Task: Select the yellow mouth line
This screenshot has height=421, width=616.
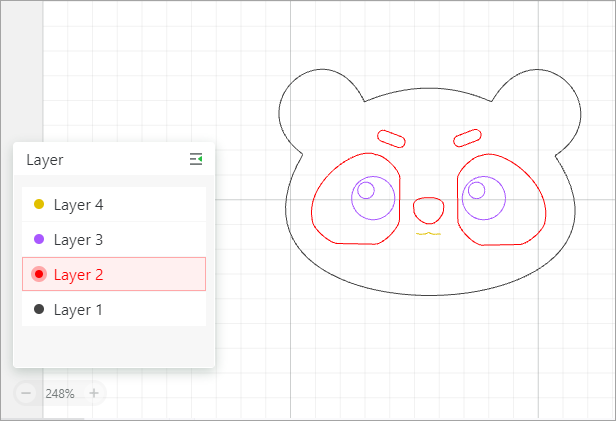Action: tap(428, 234)
